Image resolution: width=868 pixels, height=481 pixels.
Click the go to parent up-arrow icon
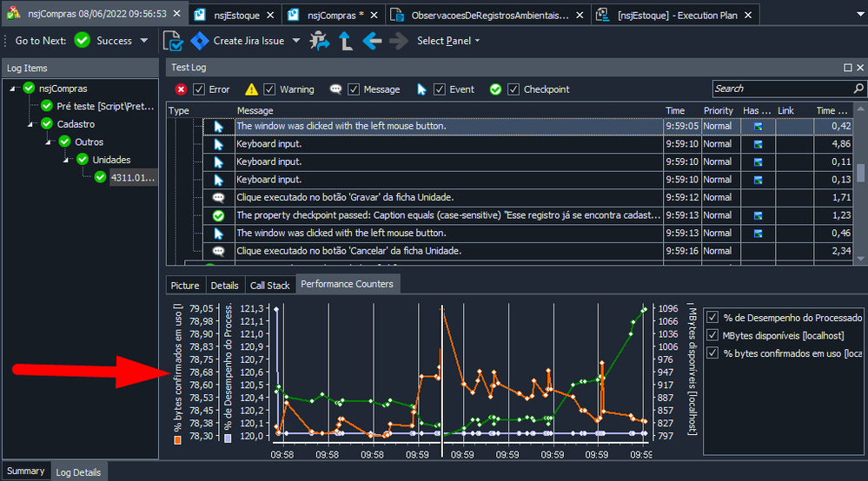pyautogui.click(x=346, y=41)
